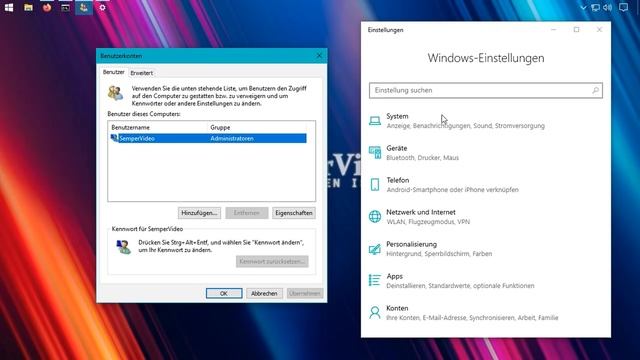Image resolution: width=640 pixels, height=360 pixels.
Task: Switch to the Erweitert tab
Action: pyautogui.click(x=142, y=73)
